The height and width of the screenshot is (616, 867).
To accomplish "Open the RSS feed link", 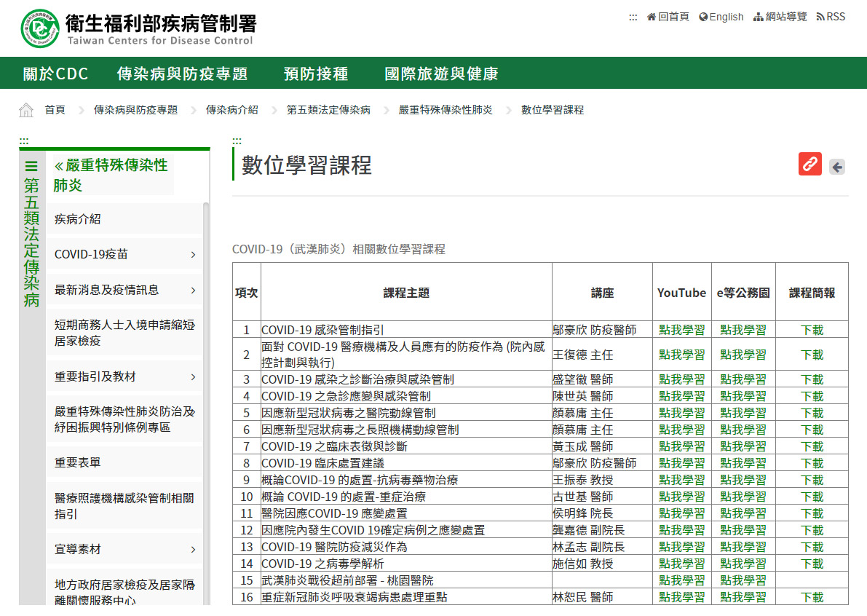I will (x=831, y=17).
